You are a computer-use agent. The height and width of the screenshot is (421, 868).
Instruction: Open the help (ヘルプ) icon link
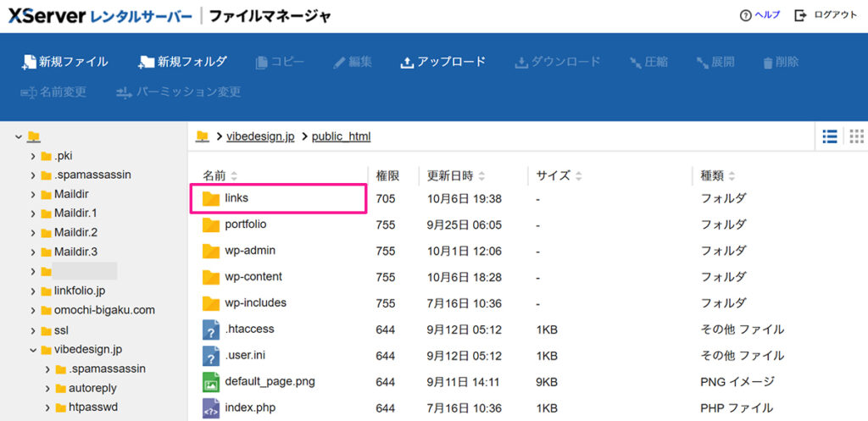click(x=745, y=15)
